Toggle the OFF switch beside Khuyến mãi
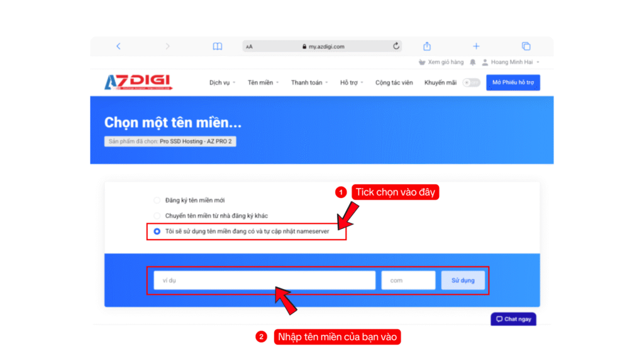 point(471,82)
